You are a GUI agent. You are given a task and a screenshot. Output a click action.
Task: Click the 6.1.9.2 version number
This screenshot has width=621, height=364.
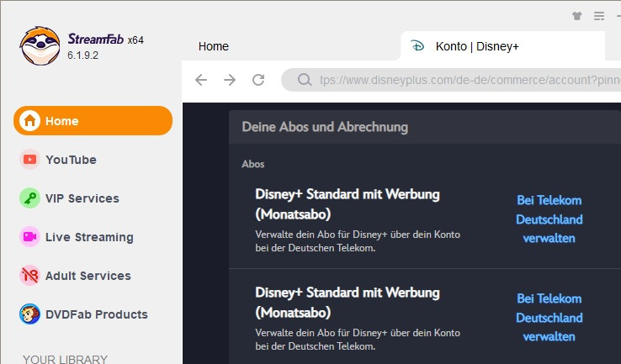pos(82,55)
